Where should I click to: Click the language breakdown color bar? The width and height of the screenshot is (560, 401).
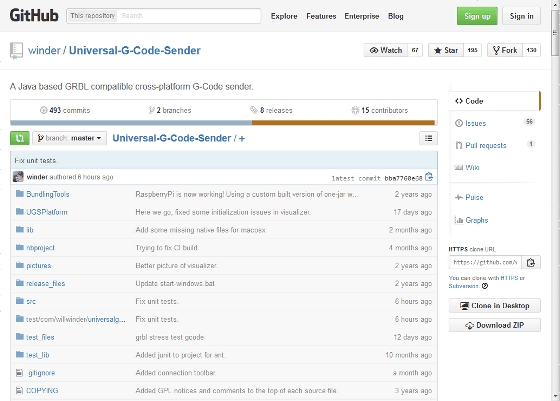coord(222,123)
